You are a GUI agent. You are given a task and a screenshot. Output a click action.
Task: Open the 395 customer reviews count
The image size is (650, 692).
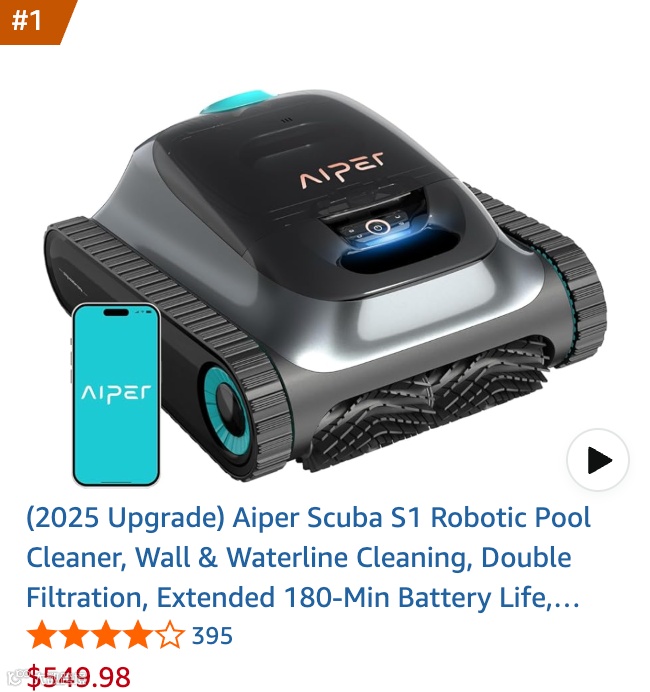[x=212, y=636]
